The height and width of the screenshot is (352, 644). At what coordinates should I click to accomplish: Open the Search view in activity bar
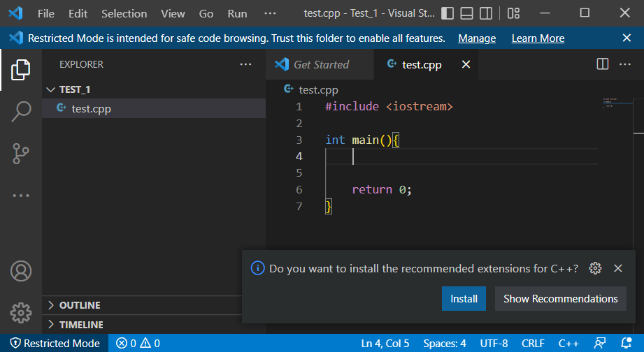point(20,111)
